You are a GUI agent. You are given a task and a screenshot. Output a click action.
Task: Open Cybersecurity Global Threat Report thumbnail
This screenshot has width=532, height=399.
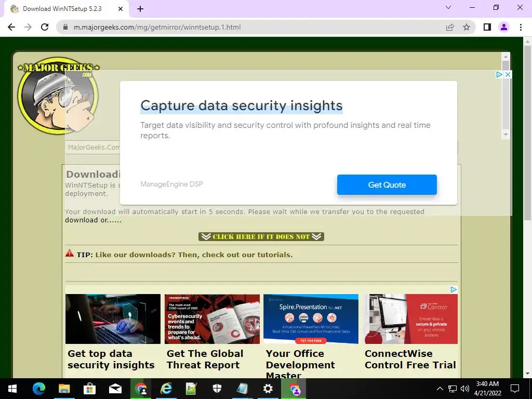(212, 319)
